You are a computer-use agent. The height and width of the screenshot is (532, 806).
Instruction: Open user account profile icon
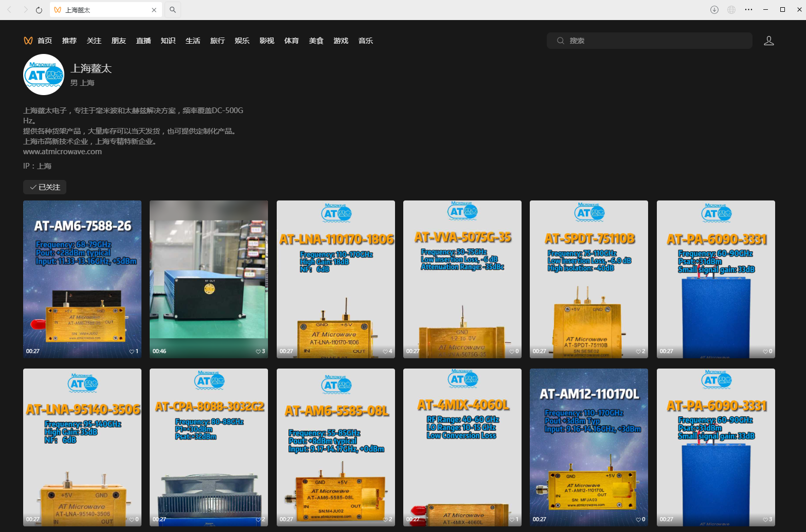[769, 41]
